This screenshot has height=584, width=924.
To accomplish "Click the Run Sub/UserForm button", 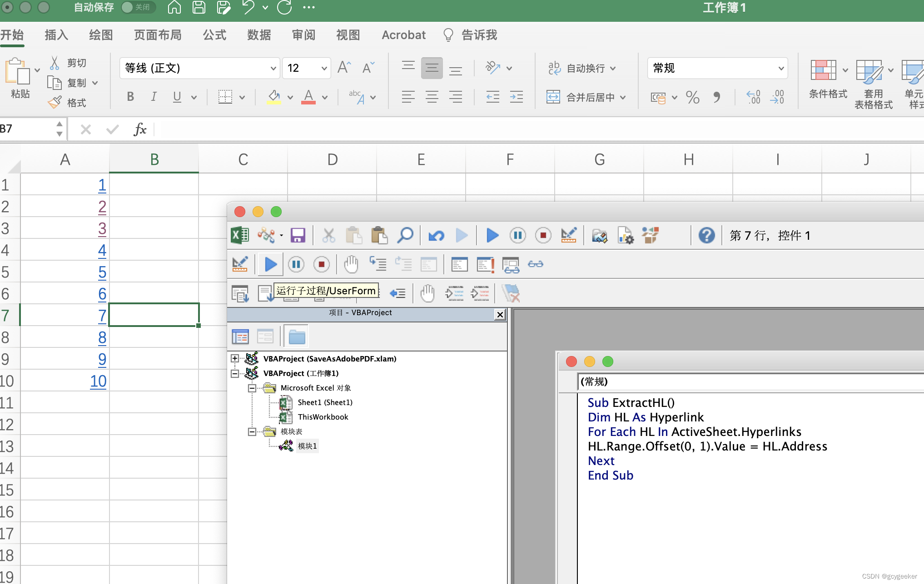I will (x=269, y=263).
